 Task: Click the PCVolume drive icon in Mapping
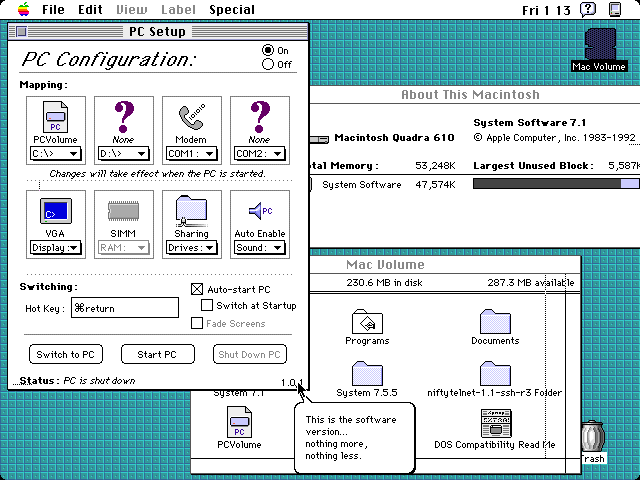coord(56,117)
